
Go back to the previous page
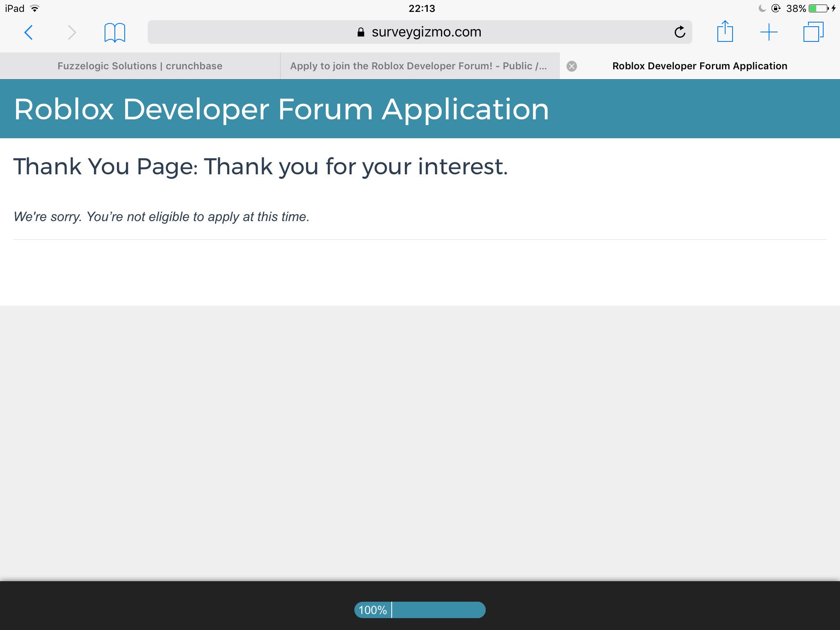[29, 32]
